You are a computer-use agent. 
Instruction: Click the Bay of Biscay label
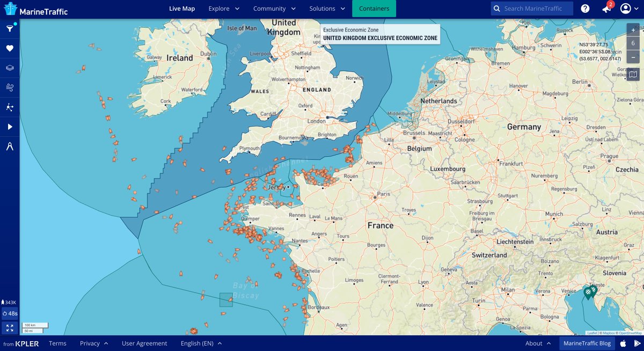click(x=246, y=290)
